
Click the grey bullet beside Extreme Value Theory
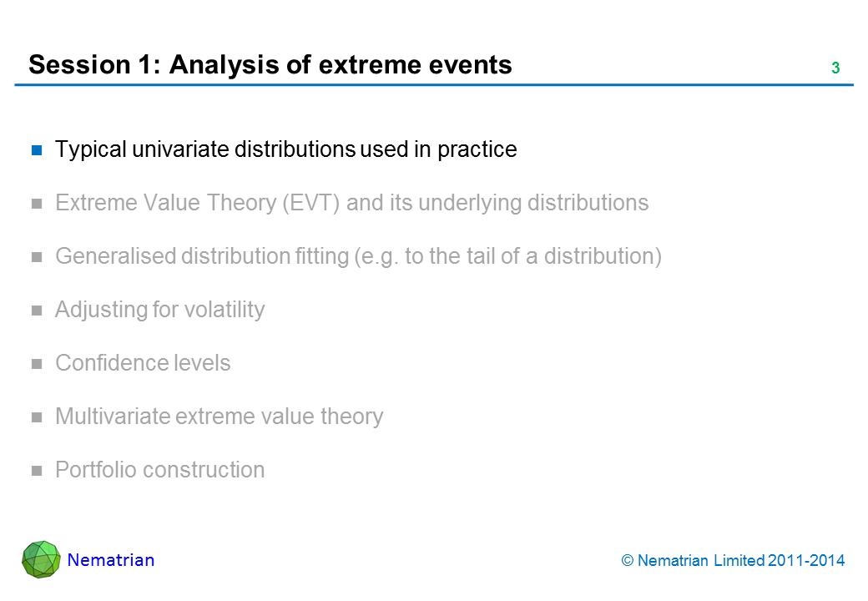(37, 204)
